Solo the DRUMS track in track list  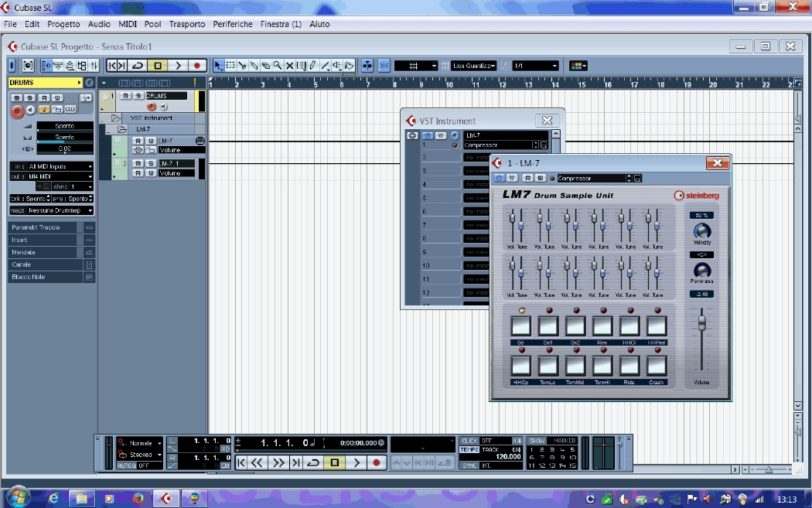click(138, 96)
